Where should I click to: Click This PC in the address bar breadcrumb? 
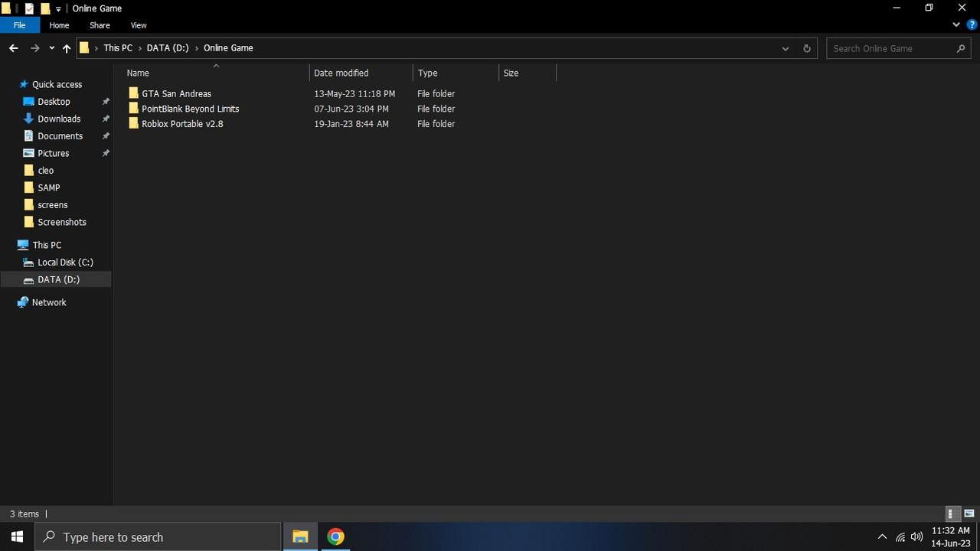(118, 47)
